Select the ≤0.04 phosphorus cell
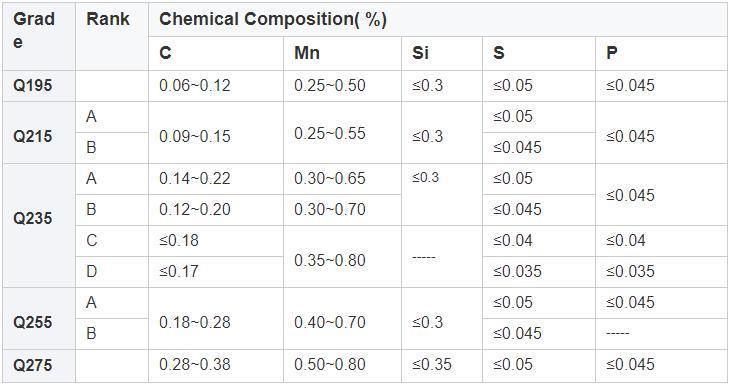Screen dimensions: 732x386 coord(661,241)
